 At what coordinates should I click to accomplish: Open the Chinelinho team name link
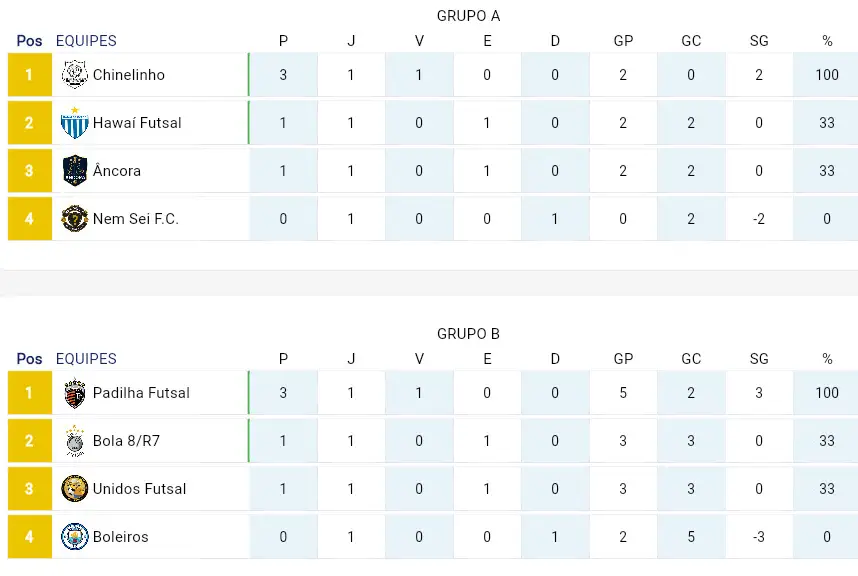click(x=129, y=75)
